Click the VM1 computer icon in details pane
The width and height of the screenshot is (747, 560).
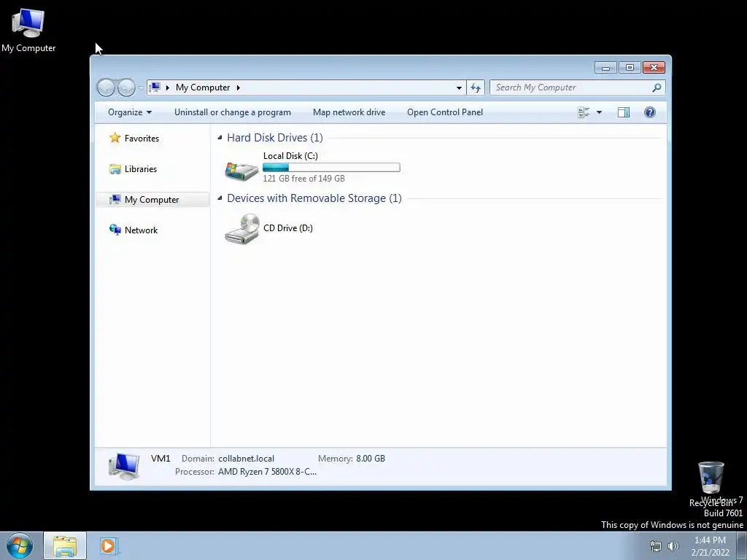tap(124, 466)
